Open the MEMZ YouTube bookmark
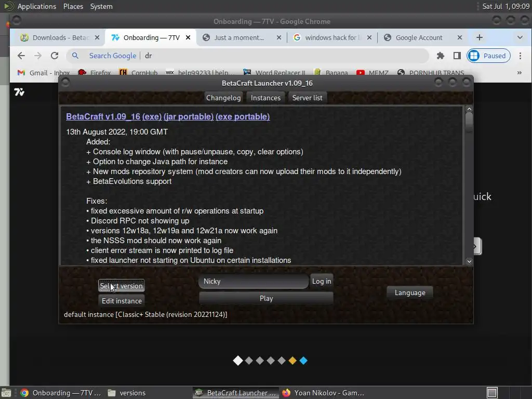 373,73
